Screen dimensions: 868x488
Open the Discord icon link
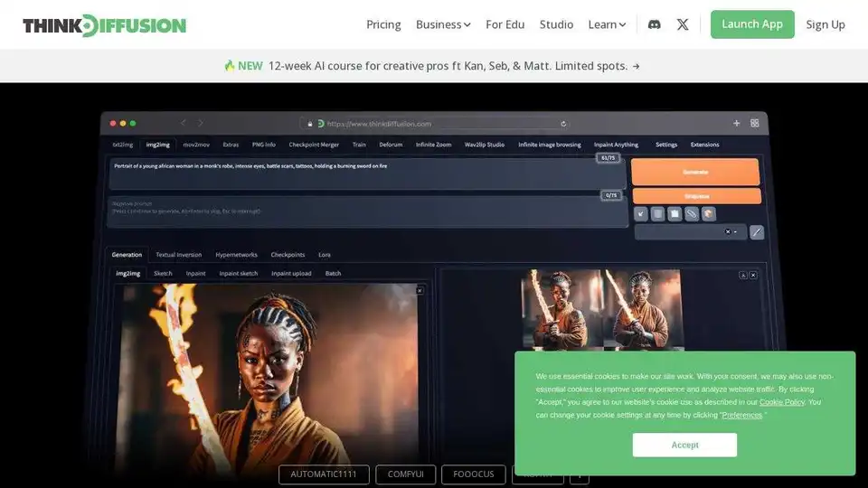click(x=654, y=24)
